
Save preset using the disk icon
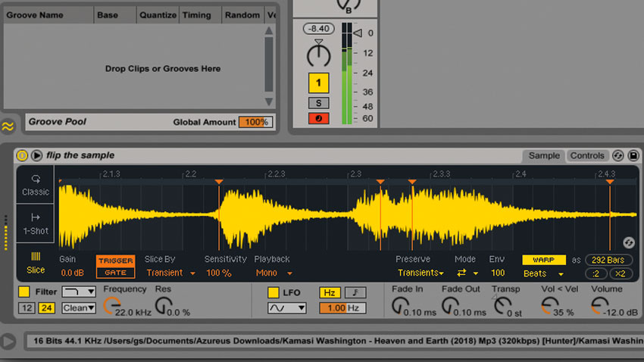633,155
